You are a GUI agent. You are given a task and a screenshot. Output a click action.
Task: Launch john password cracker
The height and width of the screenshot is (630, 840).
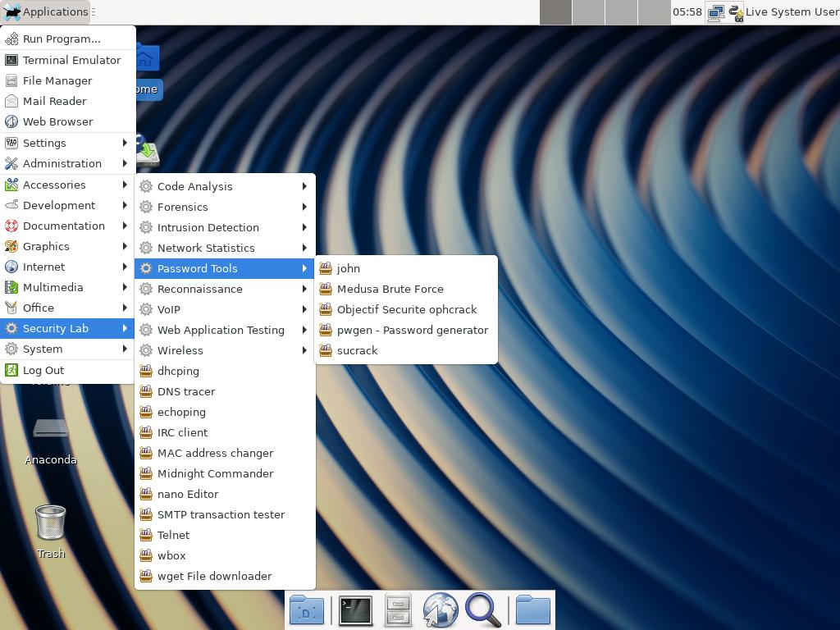point(407,268)
